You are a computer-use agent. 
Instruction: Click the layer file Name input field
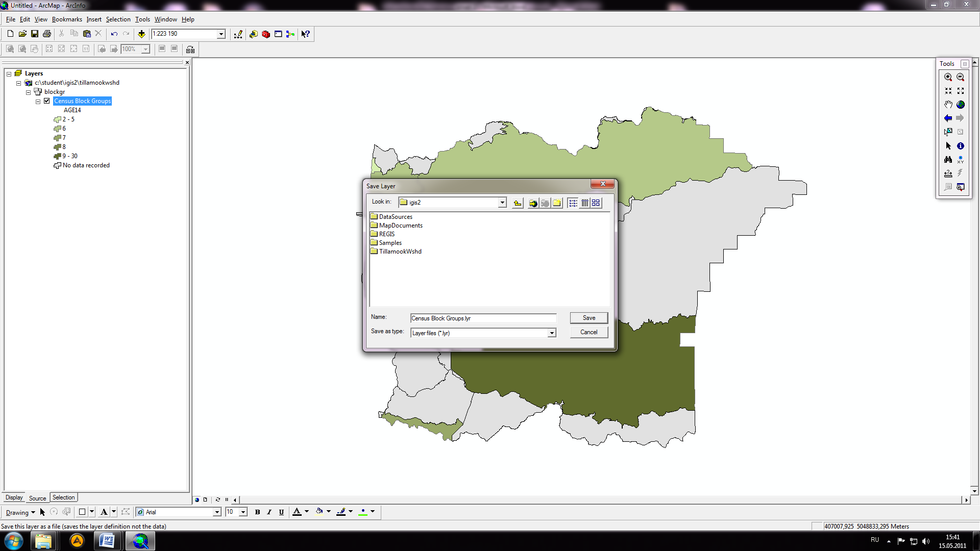(x=483, y=318)
